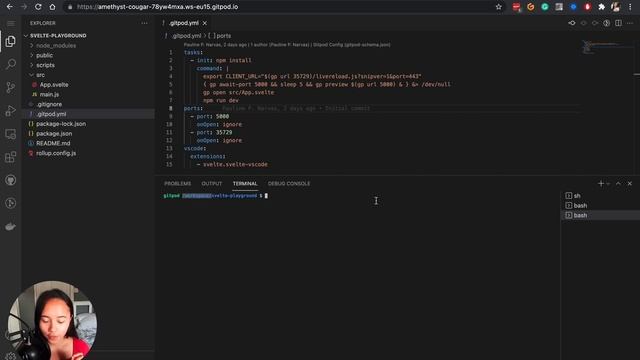Viewport: 640px width, 360px height.
Task: Open the GitHub view in activity bar
Action: [x=11, y=180]
